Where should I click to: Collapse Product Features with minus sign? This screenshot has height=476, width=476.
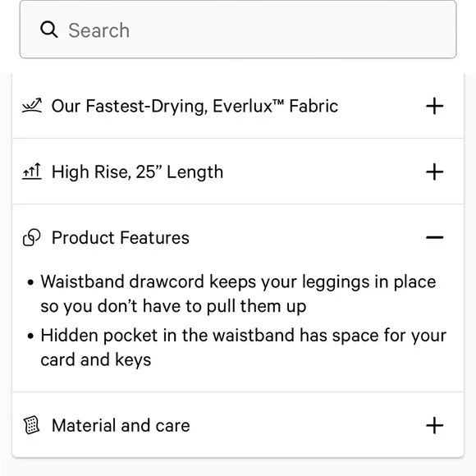pos(434,237)
